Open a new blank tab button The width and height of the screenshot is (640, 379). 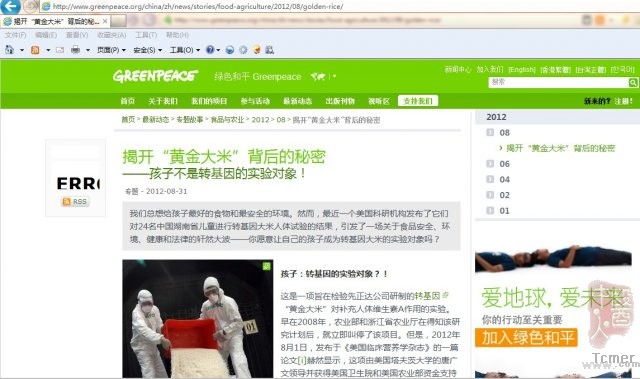click(118, 20)
